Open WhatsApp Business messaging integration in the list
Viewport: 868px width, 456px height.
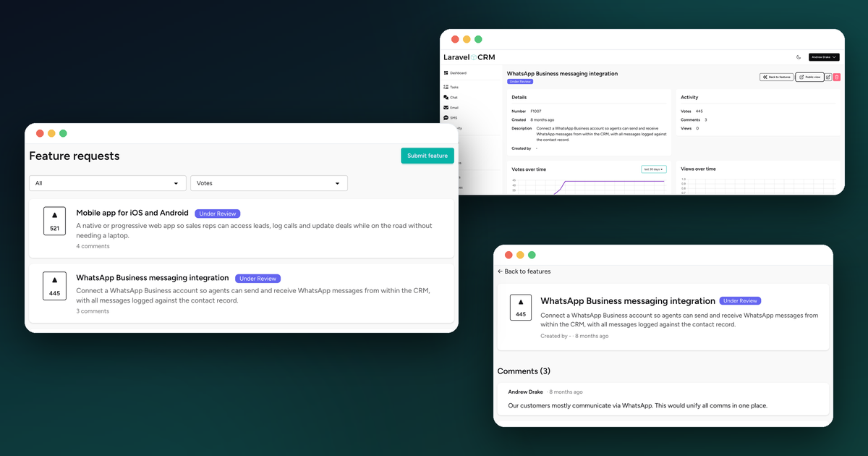(x=153, y=278)
